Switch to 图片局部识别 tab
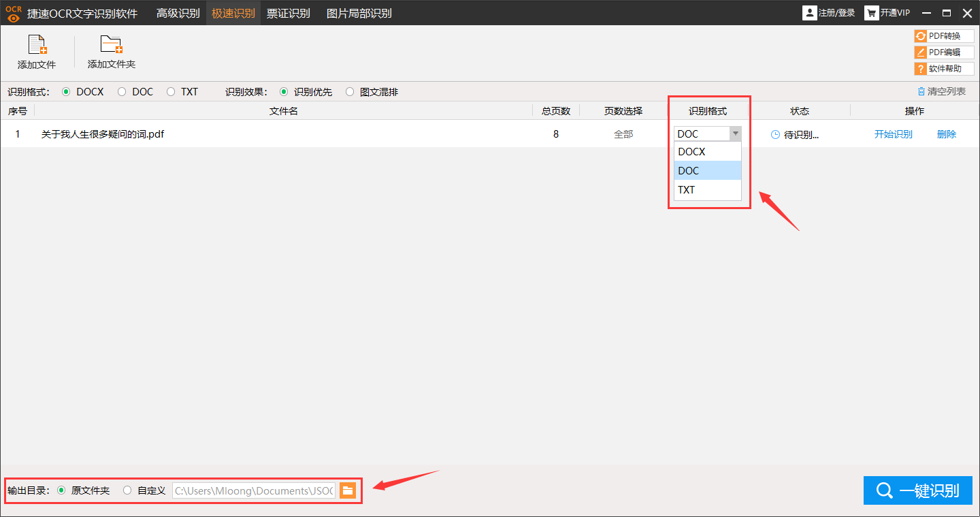The height and width of the screenshot is (517, 980). (x=359, y=13)
